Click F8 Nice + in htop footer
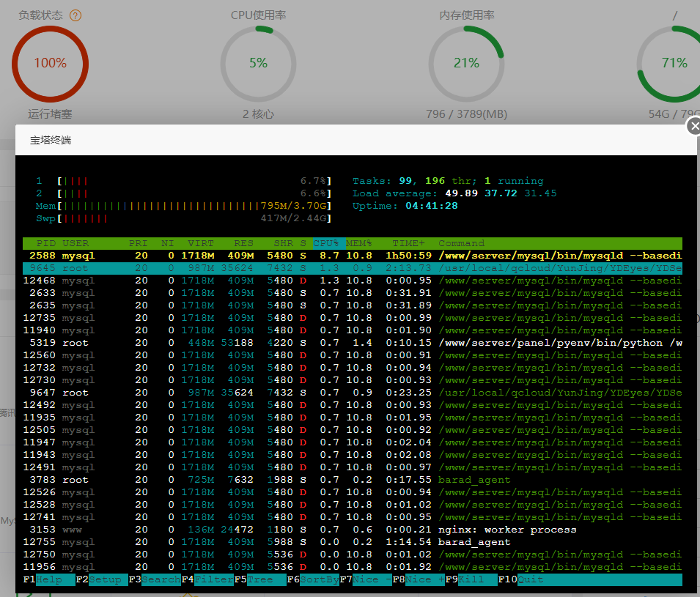 tap(419, 579)
